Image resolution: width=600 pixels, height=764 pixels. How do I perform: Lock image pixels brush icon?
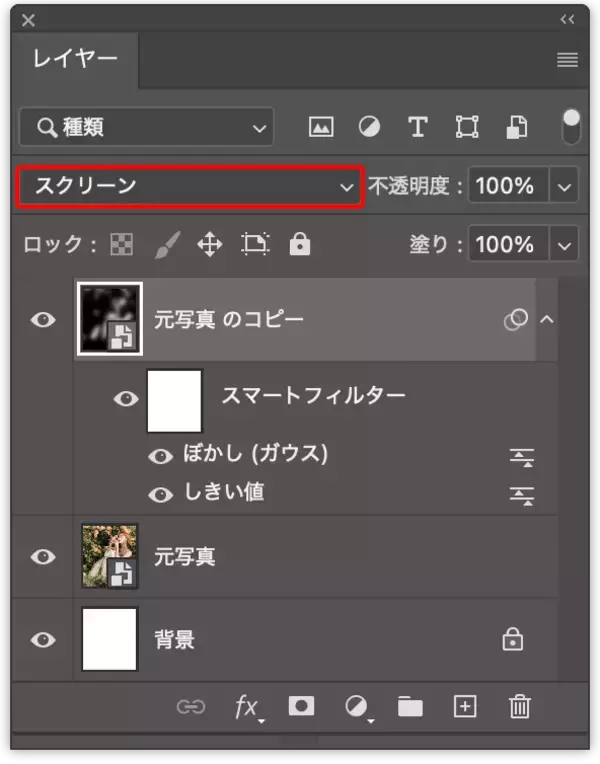coord(167,244)
